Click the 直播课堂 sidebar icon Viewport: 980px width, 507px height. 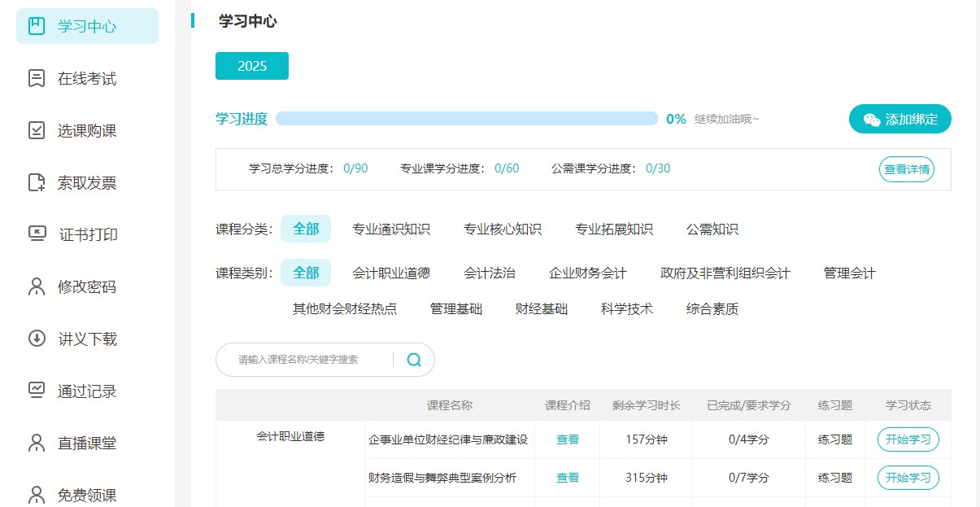coord(34,443)
